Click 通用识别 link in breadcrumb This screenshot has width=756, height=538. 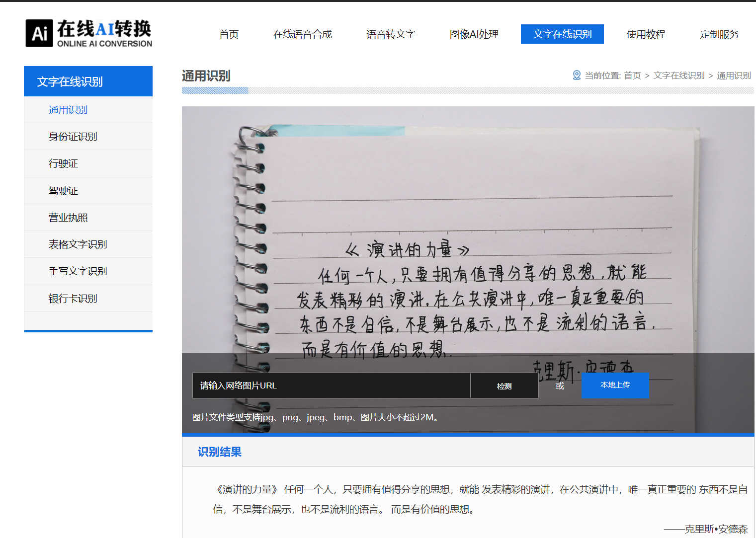coord(734,76)
